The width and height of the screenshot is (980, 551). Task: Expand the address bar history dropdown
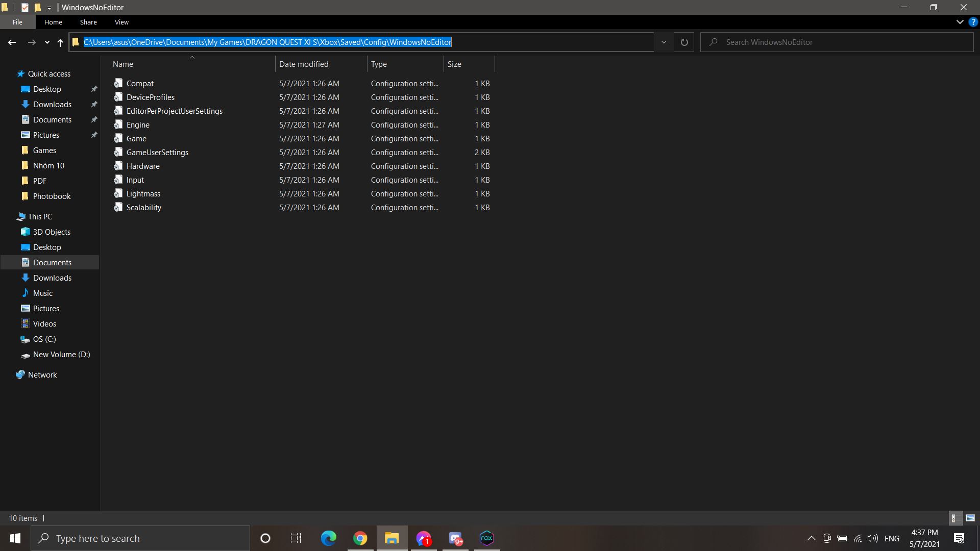click(664, 42)
